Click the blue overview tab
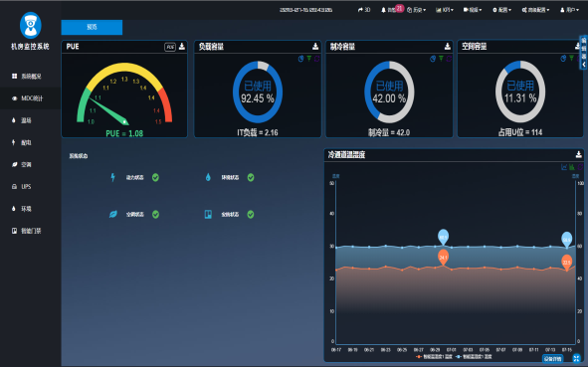This screenshot has height=367, width=588. click(x=92, y=27)
